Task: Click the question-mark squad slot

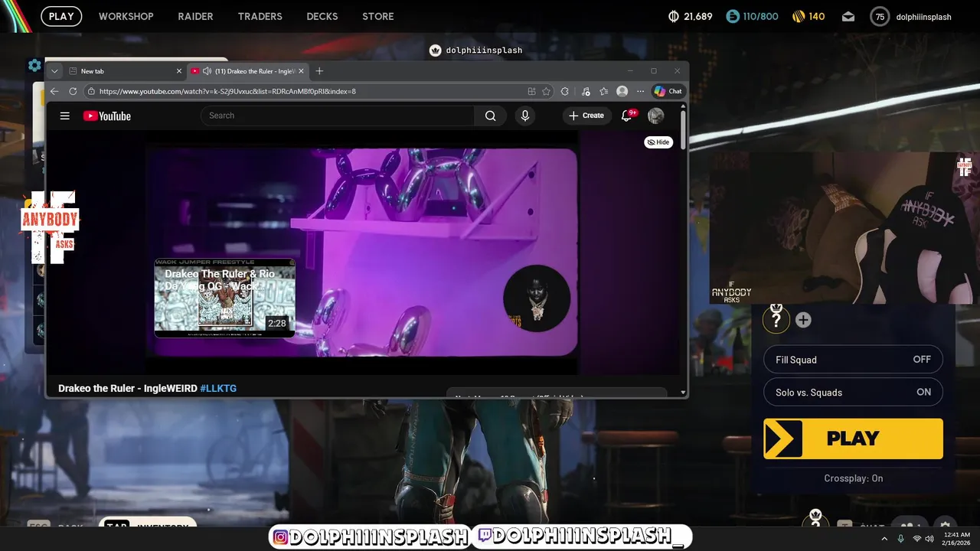Action: tap(776, 318)
